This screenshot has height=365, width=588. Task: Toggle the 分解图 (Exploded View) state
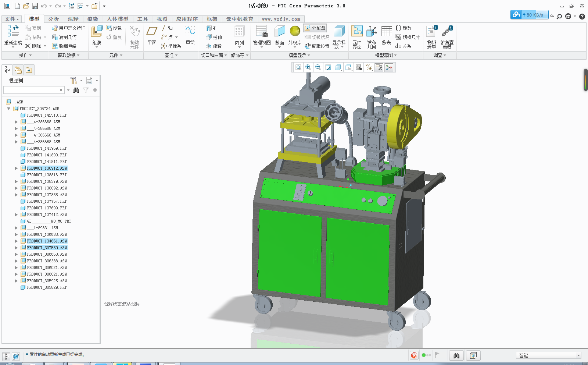tap(315, 28)
